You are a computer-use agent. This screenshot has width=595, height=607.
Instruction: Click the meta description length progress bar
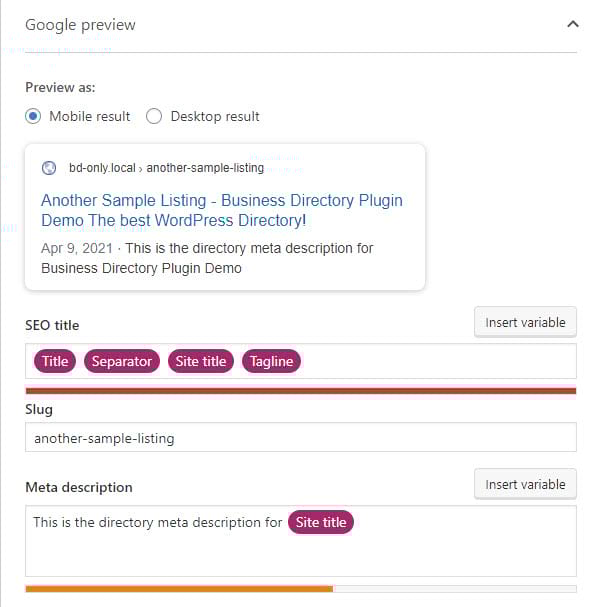click(x=301, y=589)
